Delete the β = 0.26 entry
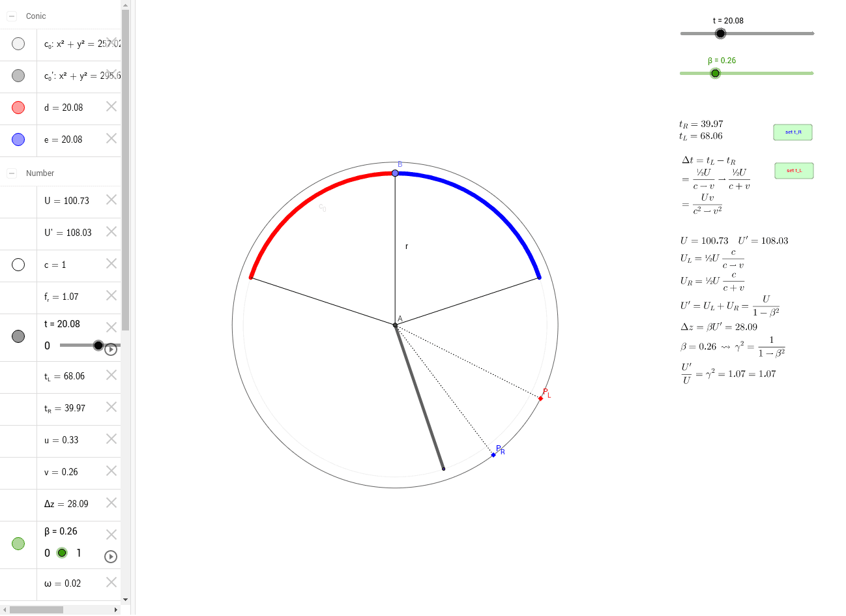 tap(111, 535)
